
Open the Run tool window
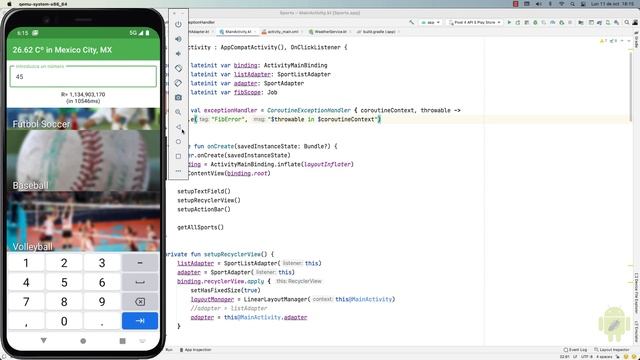point(169,350)
